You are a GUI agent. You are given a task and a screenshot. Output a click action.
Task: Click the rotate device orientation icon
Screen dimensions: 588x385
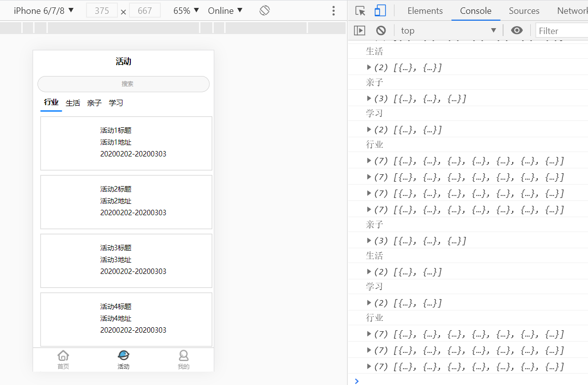click(264, 10)
